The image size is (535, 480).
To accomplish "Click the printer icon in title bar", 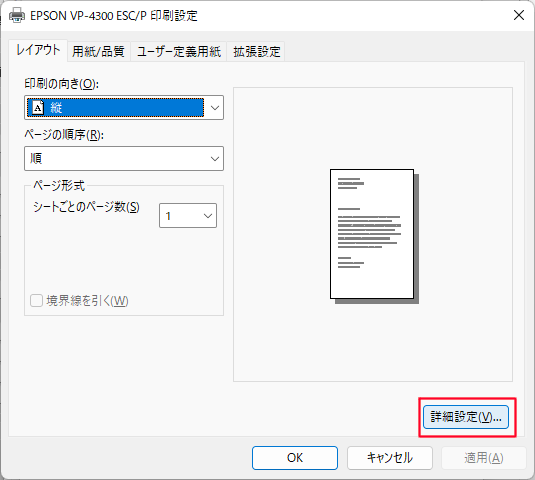I will (x=16, y=15).
